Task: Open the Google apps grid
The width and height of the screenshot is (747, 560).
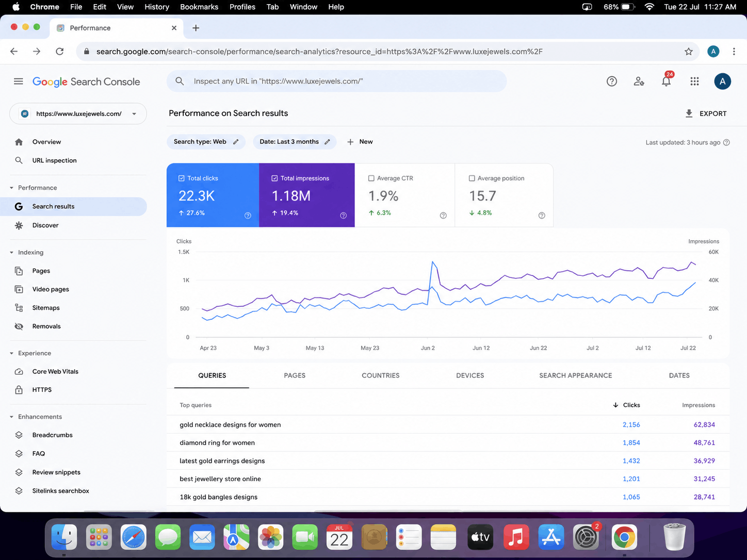Action: pyautogui.click(x=694, y=81)
